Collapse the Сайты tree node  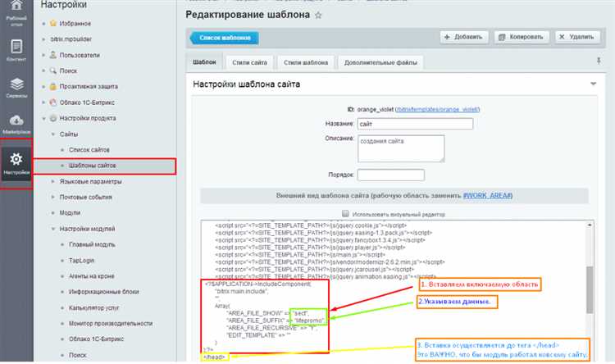(x=53, y=134)
